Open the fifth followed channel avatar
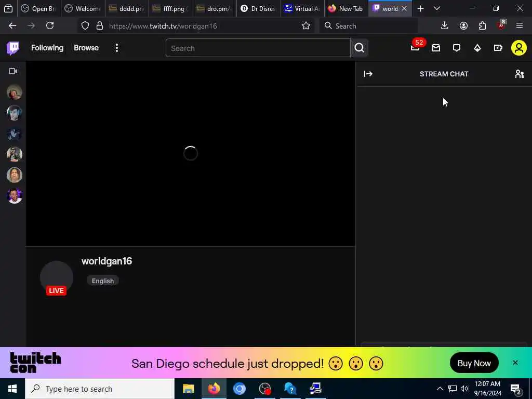 [15, 175]
